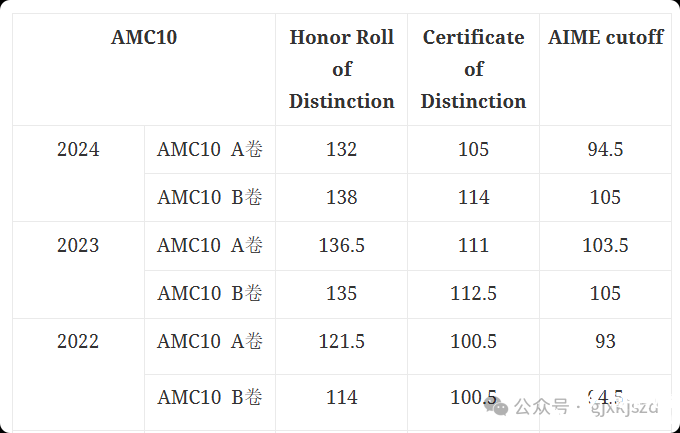
Task: Click the WeChat logo icon in watermark
Action: click(497, 406)
